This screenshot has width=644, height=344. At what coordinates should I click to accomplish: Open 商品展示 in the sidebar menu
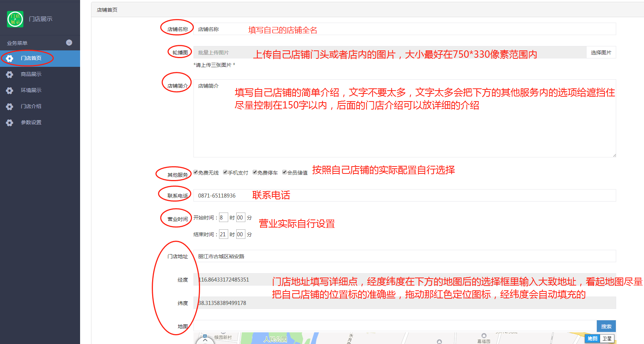[31, 74]
